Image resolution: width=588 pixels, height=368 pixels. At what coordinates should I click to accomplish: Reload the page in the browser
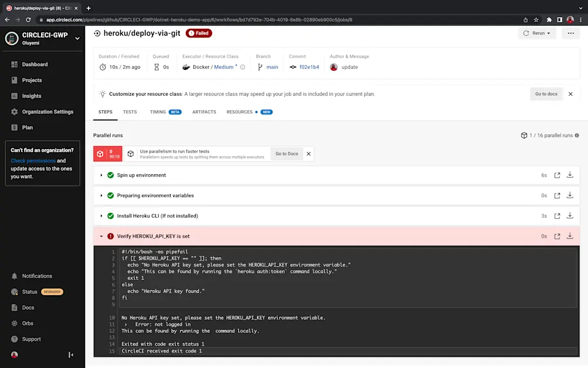pos(28,19)
